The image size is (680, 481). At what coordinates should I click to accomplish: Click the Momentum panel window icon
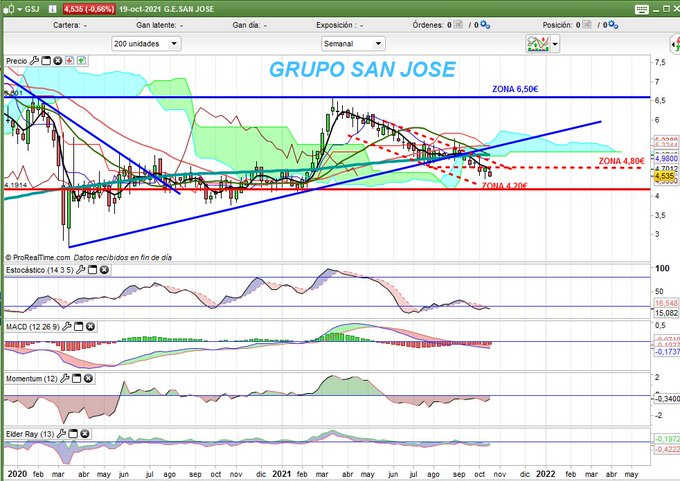pyautogui.click(x=76, y=379)
